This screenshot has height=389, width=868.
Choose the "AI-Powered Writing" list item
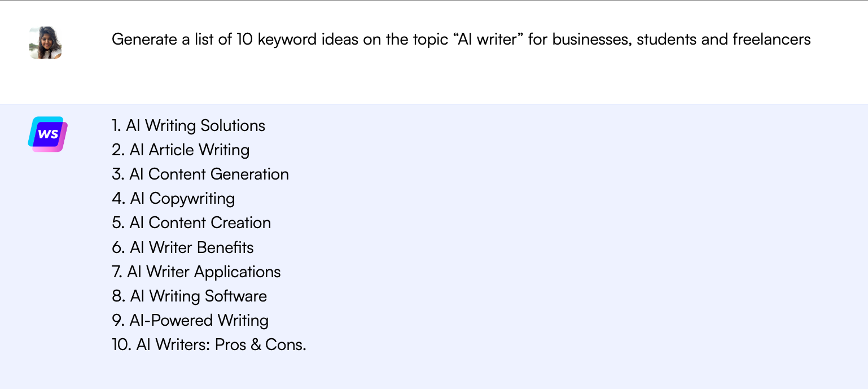coord(190,320)
